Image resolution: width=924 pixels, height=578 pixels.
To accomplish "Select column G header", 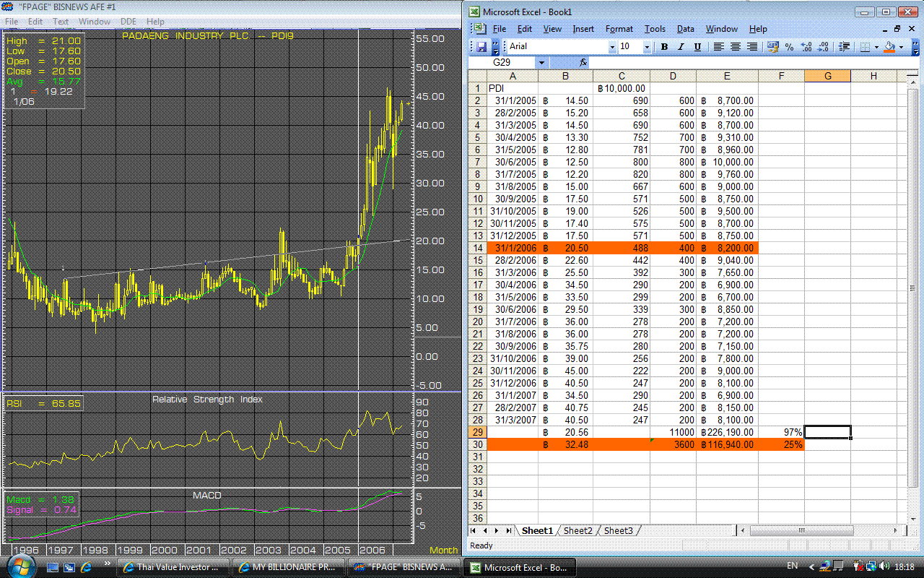I will (x=827, y=76).
